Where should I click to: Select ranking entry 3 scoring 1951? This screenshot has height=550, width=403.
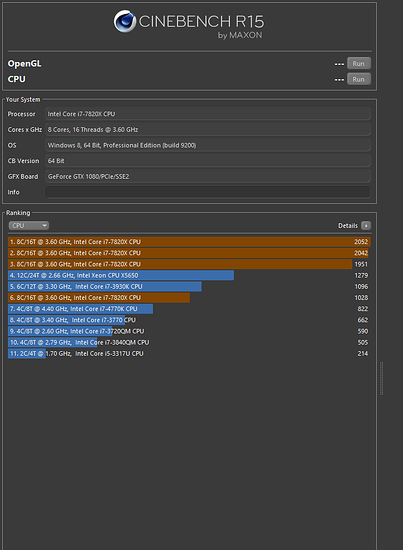point(189,264)
